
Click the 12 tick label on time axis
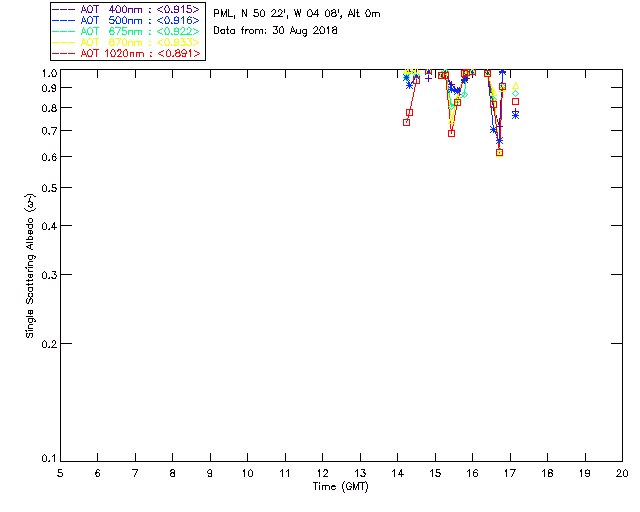322,473
